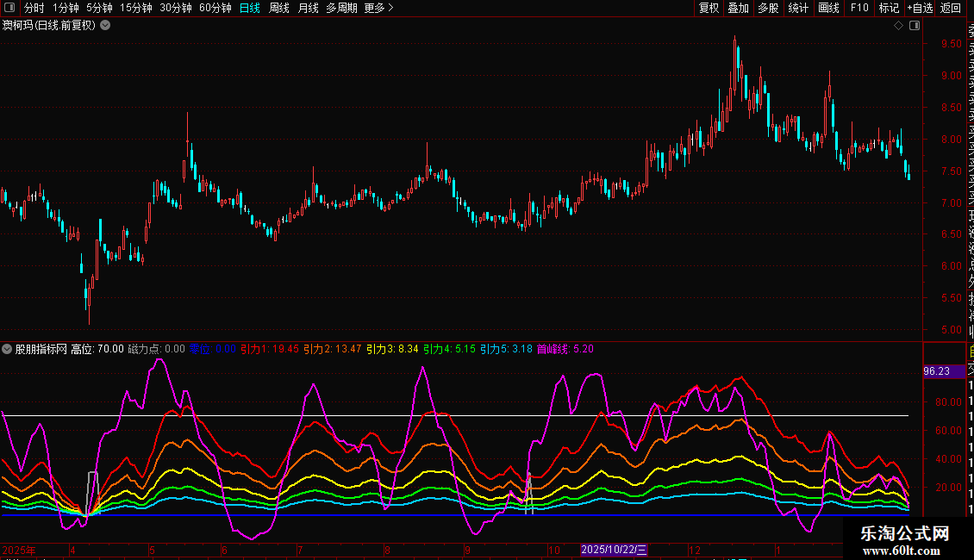974x560 pixels.
Task: Click the 股朋指标网 indicator name
Action: [41, 349]
